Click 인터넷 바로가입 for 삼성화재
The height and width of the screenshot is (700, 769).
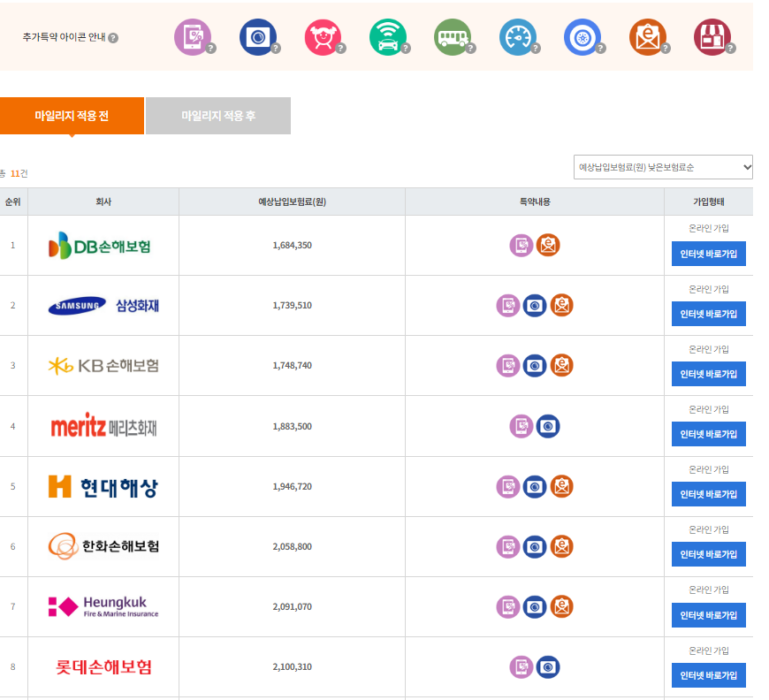coord(709,314)
